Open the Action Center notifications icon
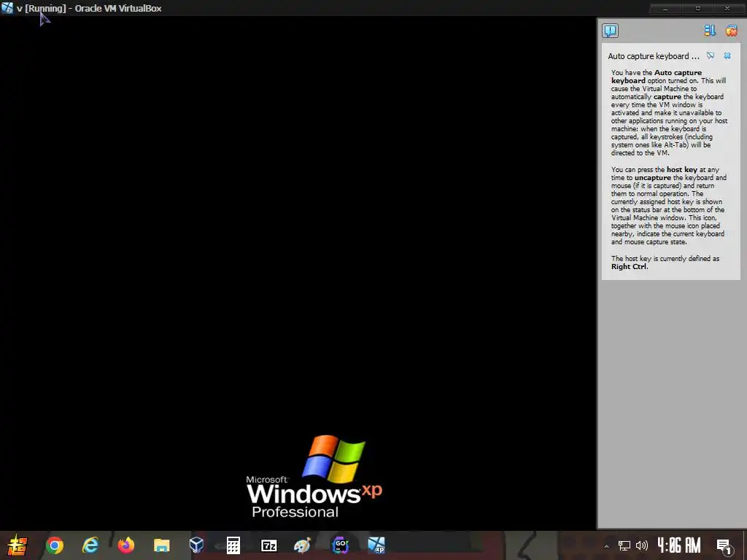Image resolution: width=747 pixels, height=560 pixels. pos(724,547)
